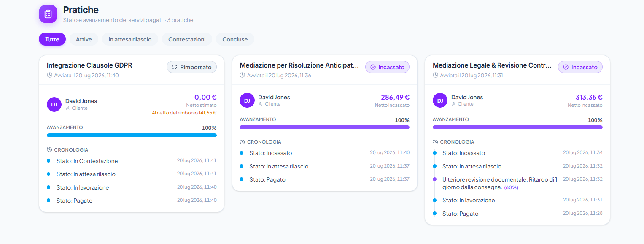Click 'Al netto del rimborso 141,65 €' note
The height and width of the screenshot is (244, 644).
coord(184,113)
